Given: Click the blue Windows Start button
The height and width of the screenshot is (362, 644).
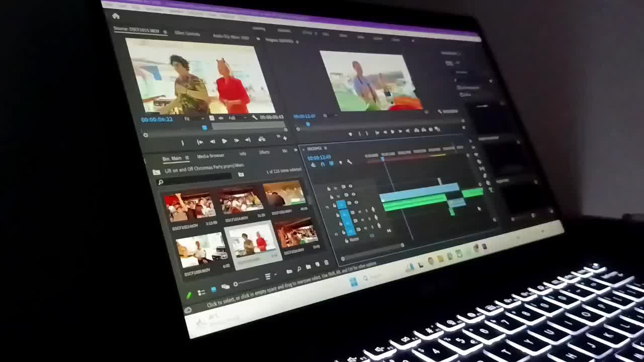Looking at the screenshot, I should pos(354,282).
